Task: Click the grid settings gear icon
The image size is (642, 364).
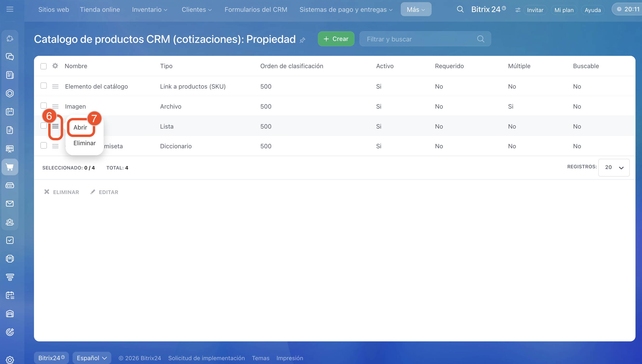Action: point(55,66)
